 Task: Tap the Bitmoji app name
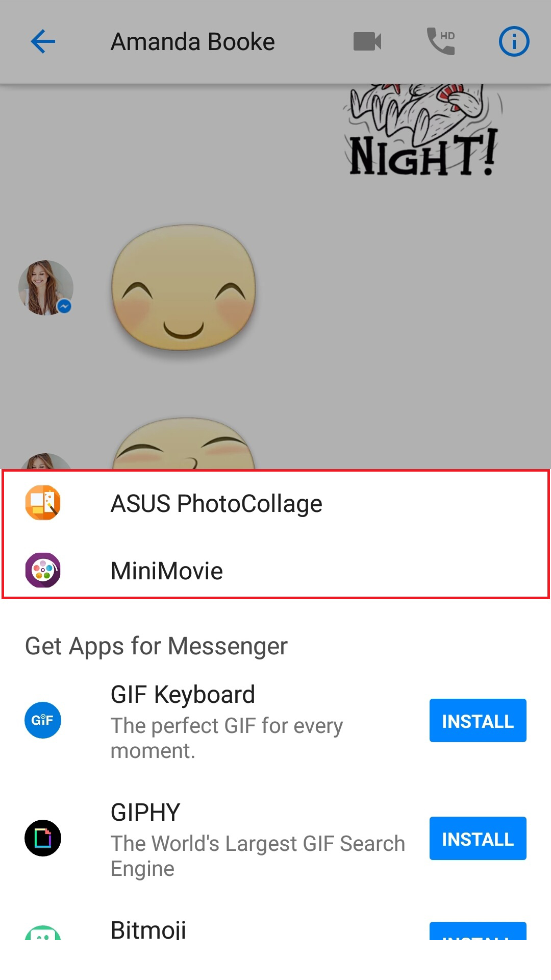pos(148,930)
